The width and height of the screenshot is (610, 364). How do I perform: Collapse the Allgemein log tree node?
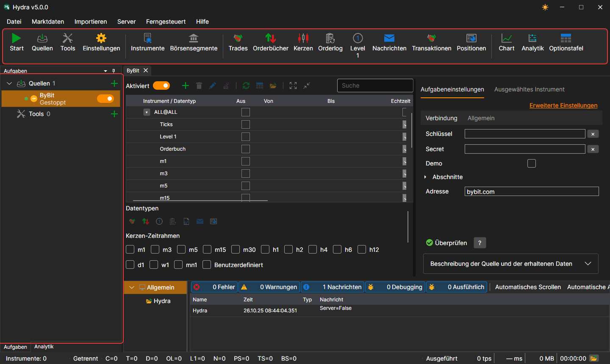pos(132,287)
